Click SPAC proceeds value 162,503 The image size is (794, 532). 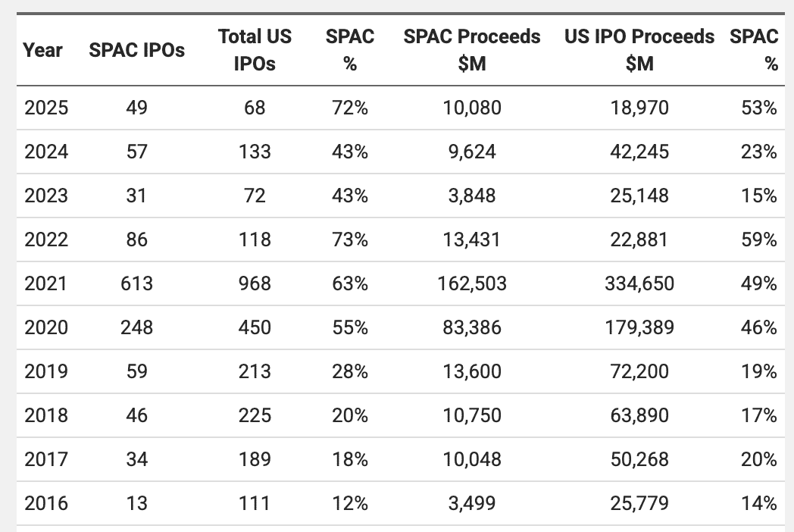(472, 283)
